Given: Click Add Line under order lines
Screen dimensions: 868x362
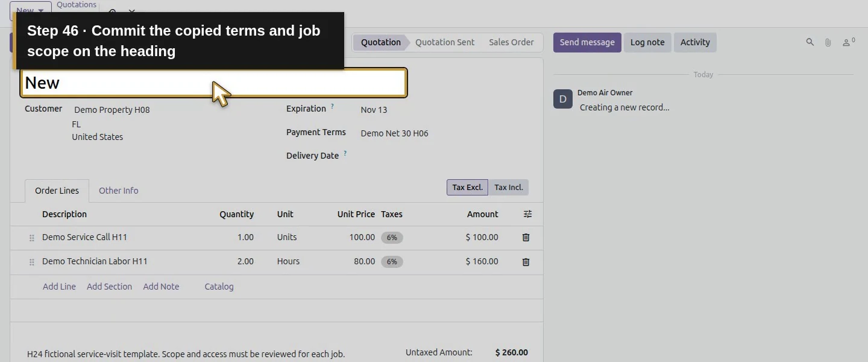Looking at the screenshot, I should tap(59, 287).
